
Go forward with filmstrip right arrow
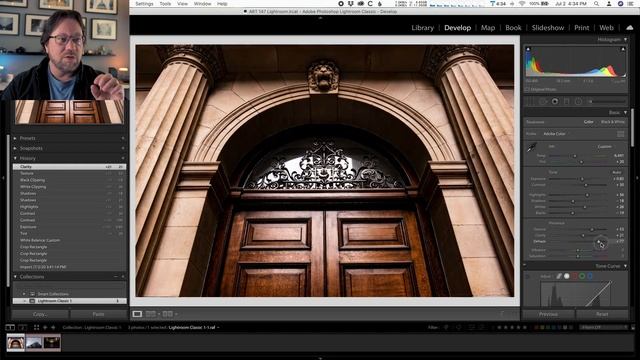[53, 327]
